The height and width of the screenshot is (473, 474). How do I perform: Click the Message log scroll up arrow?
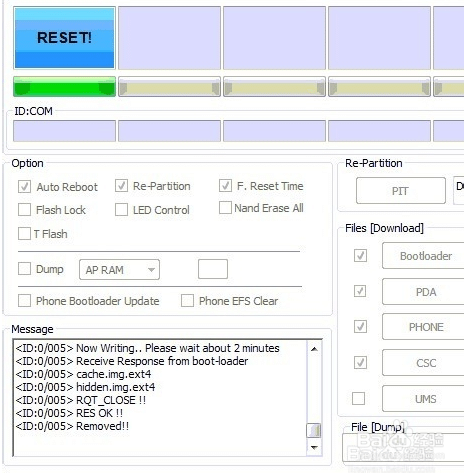(314, 349)
